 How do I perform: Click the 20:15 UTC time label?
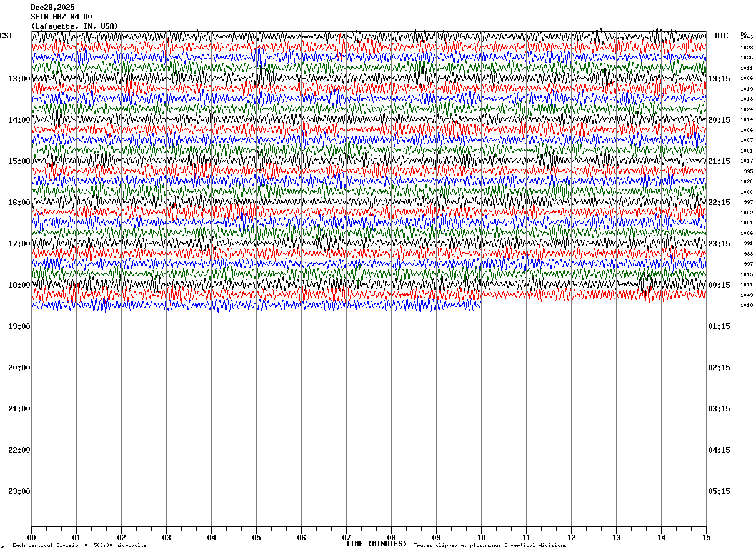coord(719,120)
